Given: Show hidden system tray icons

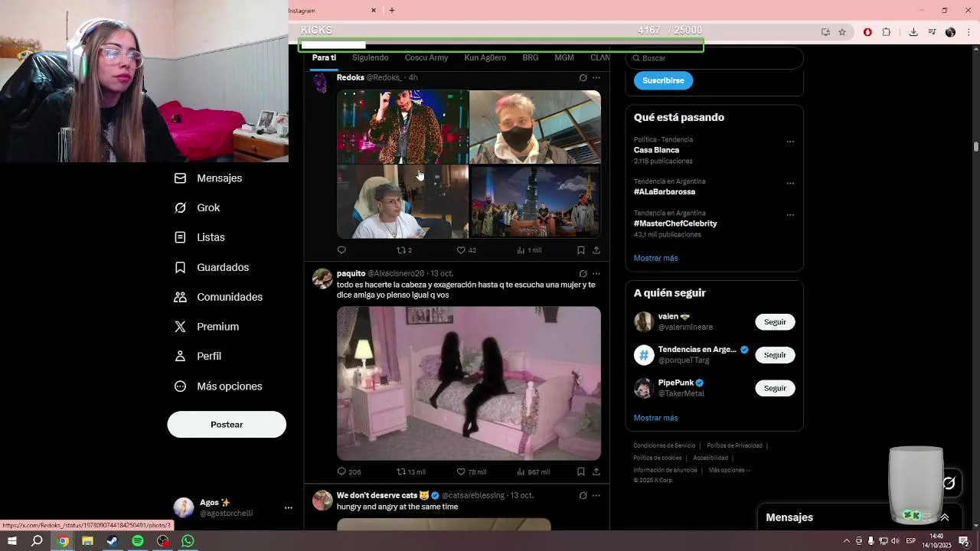Looking at the screenshot, I should point(846,541).
